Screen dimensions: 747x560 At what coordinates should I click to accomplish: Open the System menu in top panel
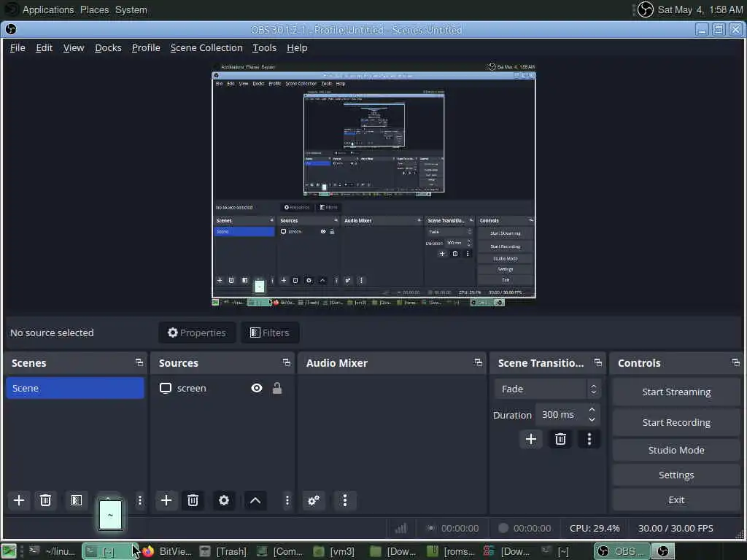click(x=131, y=9)
